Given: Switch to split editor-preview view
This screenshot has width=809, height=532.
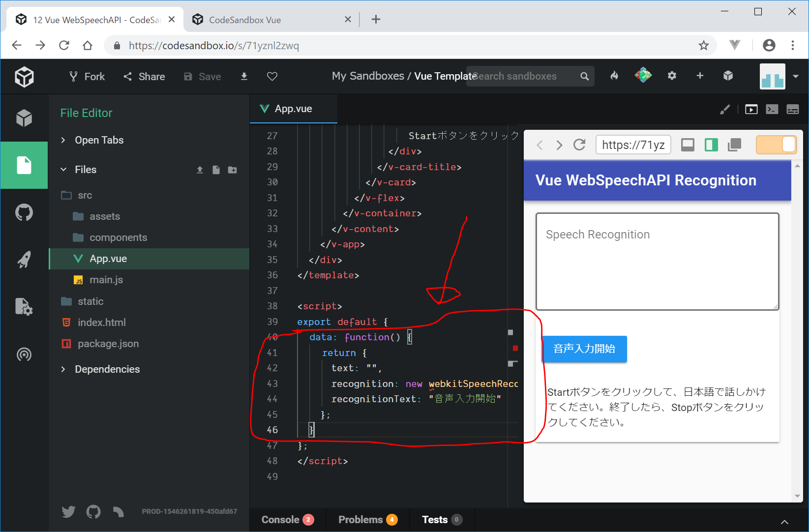Looking at the screenshot, I should pyautogui.click(x=711, y=145).
